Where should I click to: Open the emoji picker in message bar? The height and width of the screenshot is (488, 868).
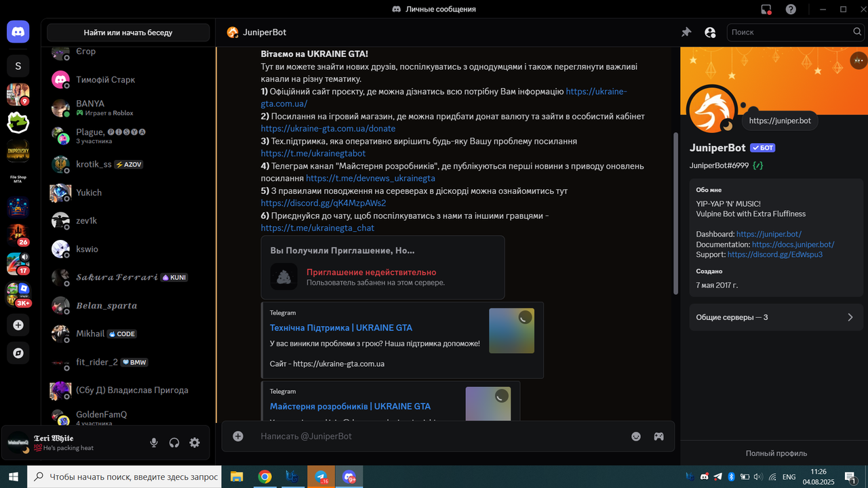tap(636, 436)
